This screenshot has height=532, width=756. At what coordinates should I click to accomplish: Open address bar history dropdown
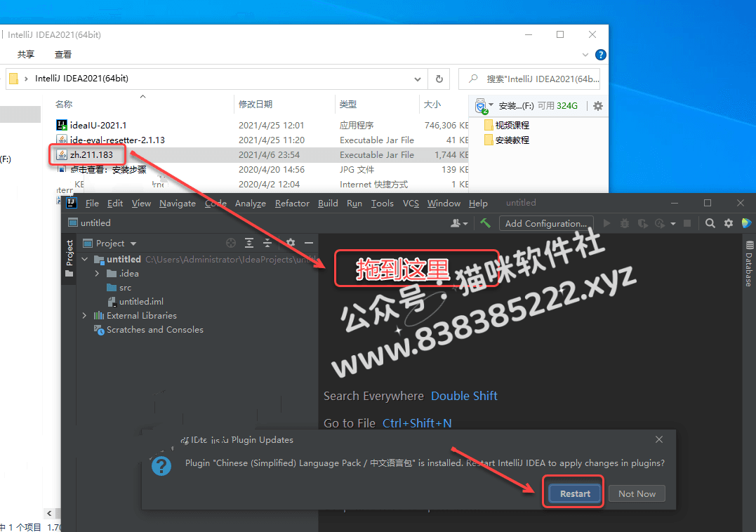click(418, 79)
